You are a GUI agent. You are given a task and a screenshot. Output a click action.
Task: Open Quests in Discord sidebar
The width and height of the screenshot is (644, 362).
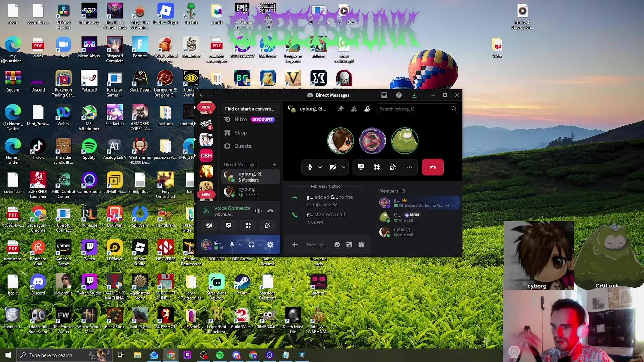[x=250, y=146]
